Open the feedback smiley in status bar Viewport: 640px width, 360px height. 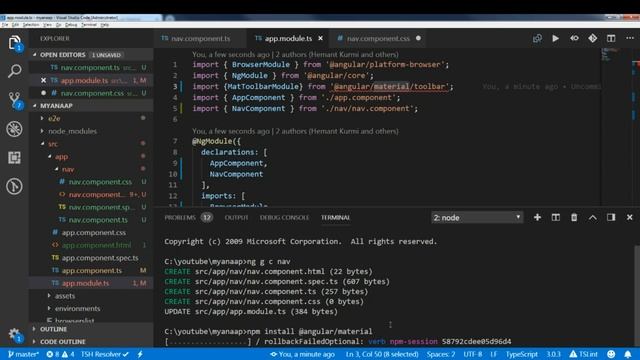click(x=611, y=354)
